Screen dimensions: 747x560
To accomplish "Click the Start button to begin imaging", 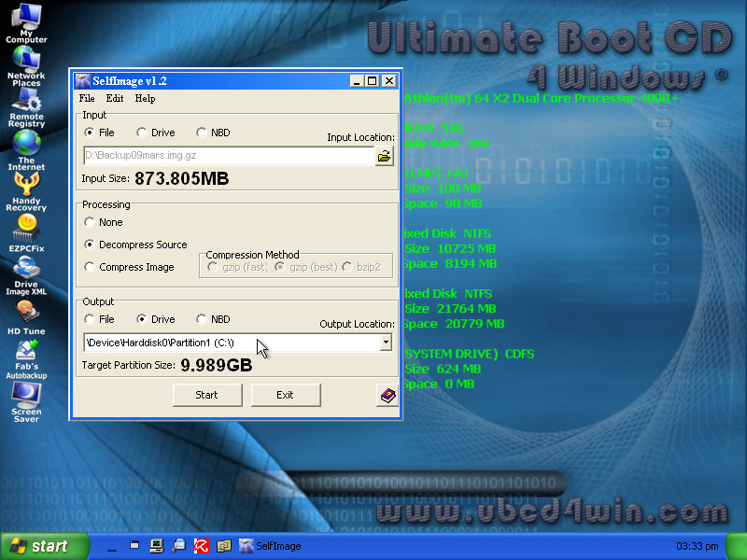I will pyautogui.click(x=207, y=395).
